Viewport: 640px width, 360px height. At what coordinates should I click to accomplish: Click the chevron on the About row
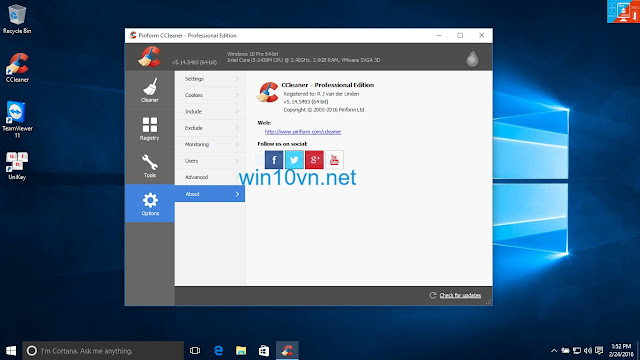coord(237,194)
